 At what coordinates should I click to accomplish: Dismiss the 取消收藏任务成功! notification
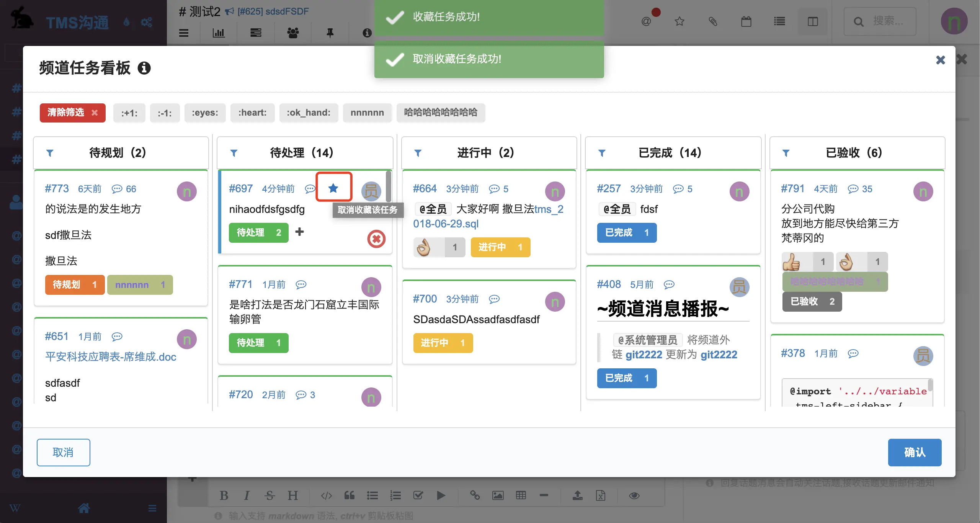tap(489, 59)
